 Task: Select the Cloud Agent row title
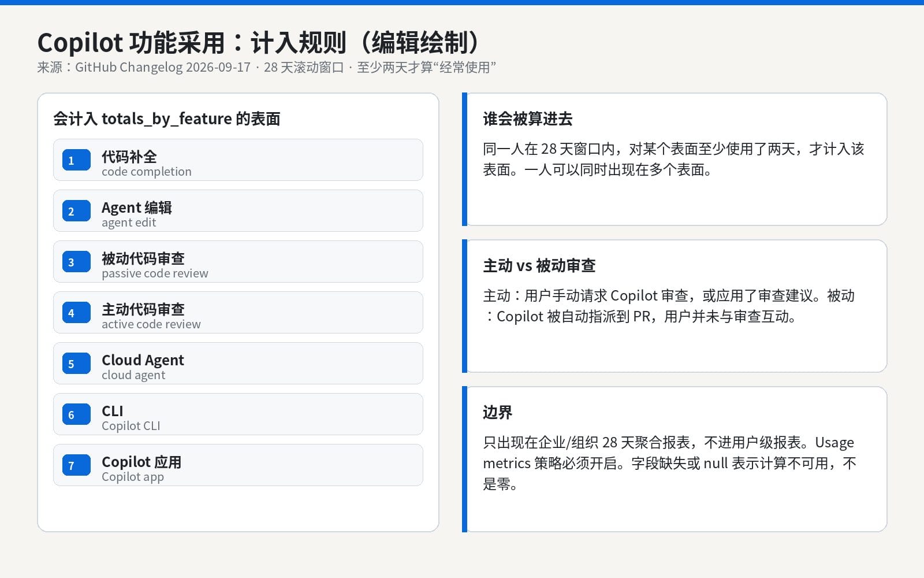pyautogui.click(x=143, y=360)
